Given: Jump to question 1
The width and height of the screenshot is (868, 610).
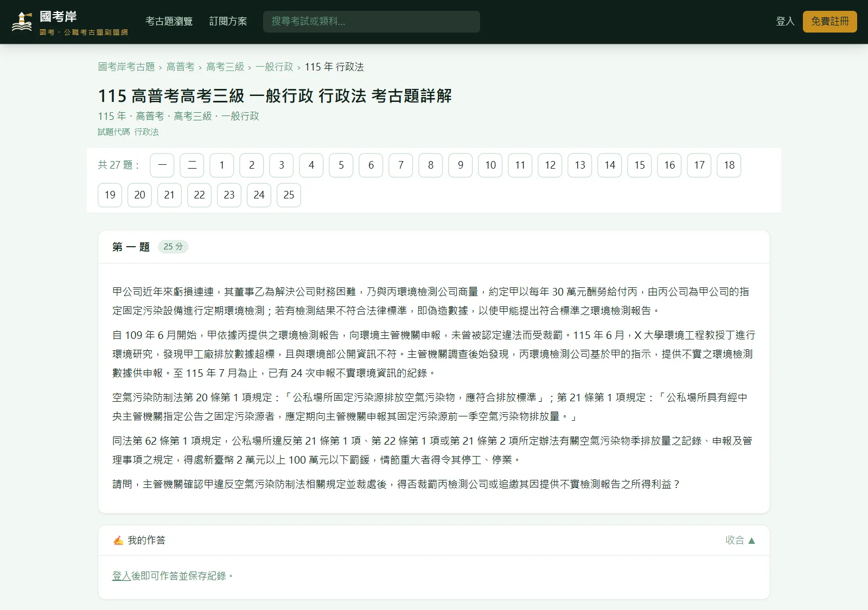Looking at the screenshot, I should pyautogui.click(x=222, y=165).
